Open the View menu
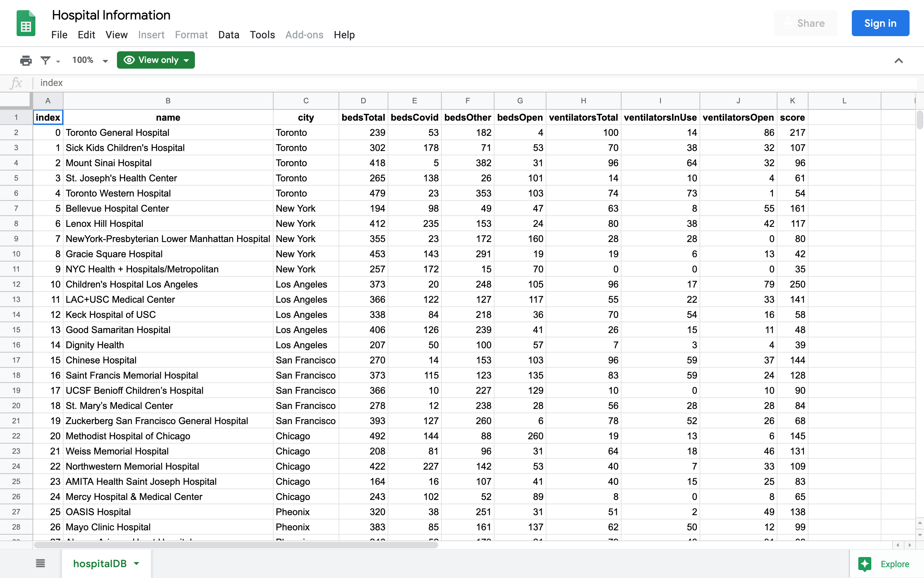 tap(117, 35)
